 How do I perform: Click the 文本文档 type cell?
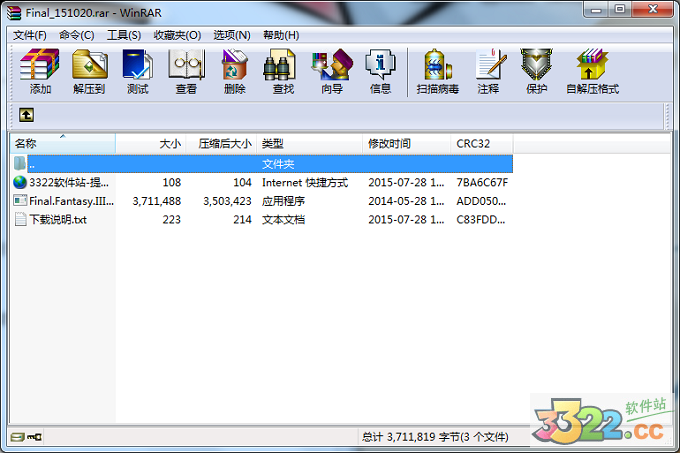click(x=283, y=220)
